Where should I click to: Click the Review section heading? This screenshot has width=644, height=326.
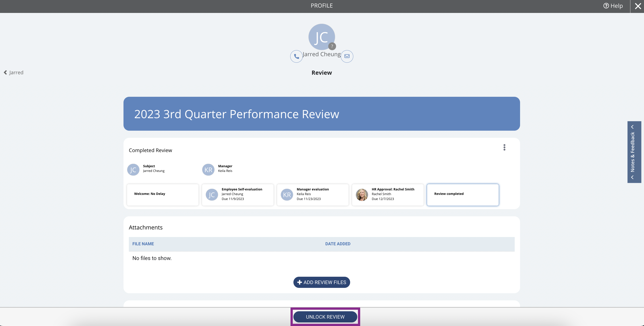[x=322, y=73]
